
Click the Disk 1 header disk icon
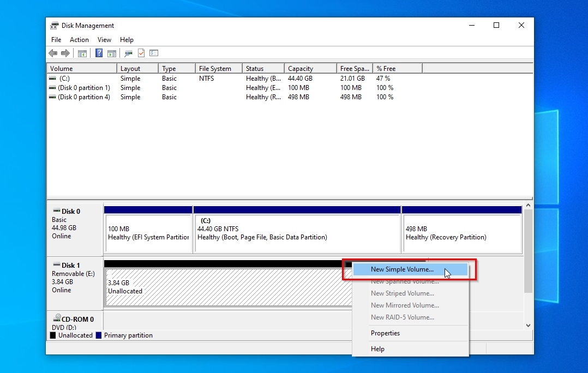pyautogui.click(x=57, y=264)
